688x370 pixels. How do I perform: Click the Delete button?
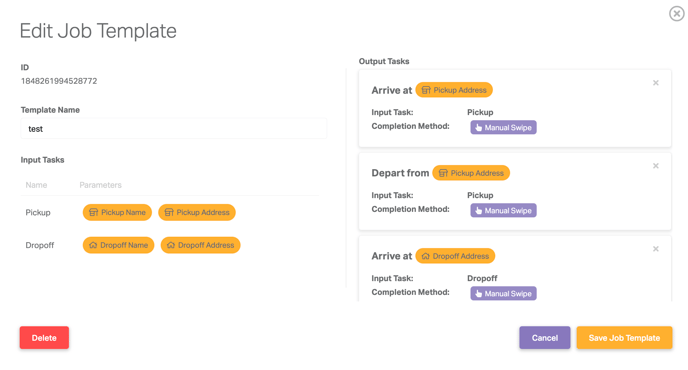44,338
